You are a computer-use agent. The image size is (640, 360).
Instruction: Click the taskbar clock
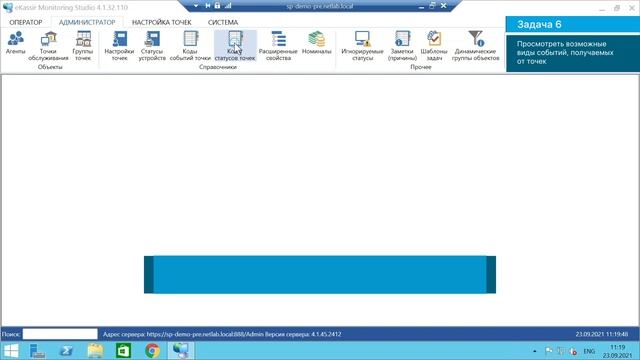click(617, 351)
